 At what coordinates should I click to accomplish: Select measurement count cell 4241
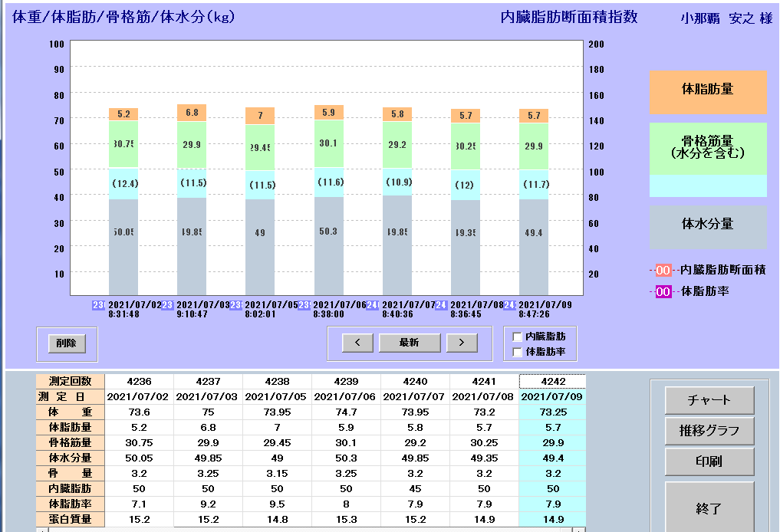484,381
